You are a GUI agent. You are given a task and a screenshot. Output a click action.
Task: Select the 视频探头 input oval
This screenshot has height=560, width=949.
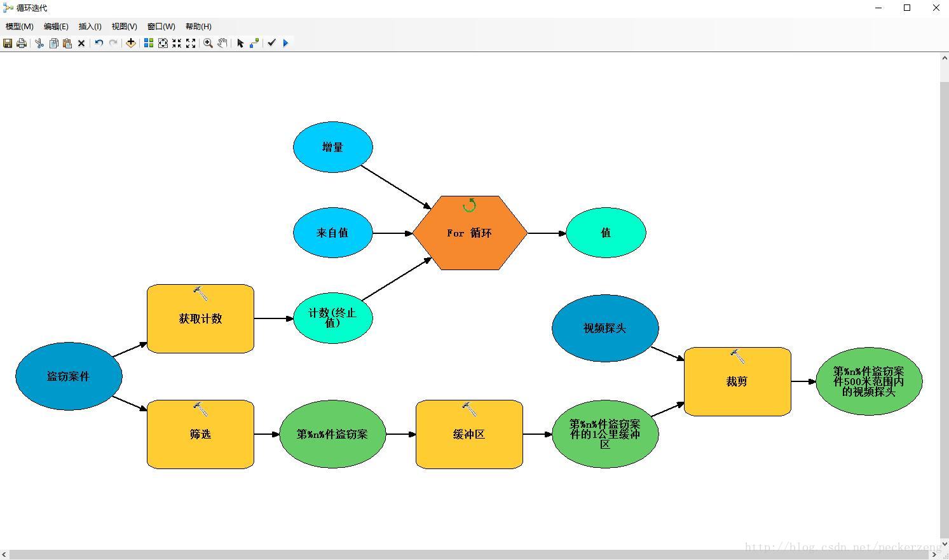(605, 328)
